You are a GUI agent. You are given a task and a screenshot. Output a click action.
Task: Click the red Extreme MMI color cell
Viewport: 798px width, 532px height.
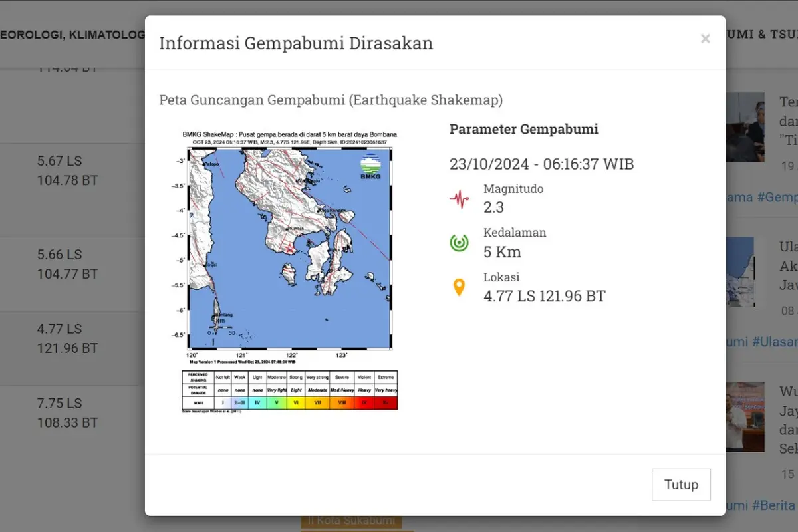[386, 402]
